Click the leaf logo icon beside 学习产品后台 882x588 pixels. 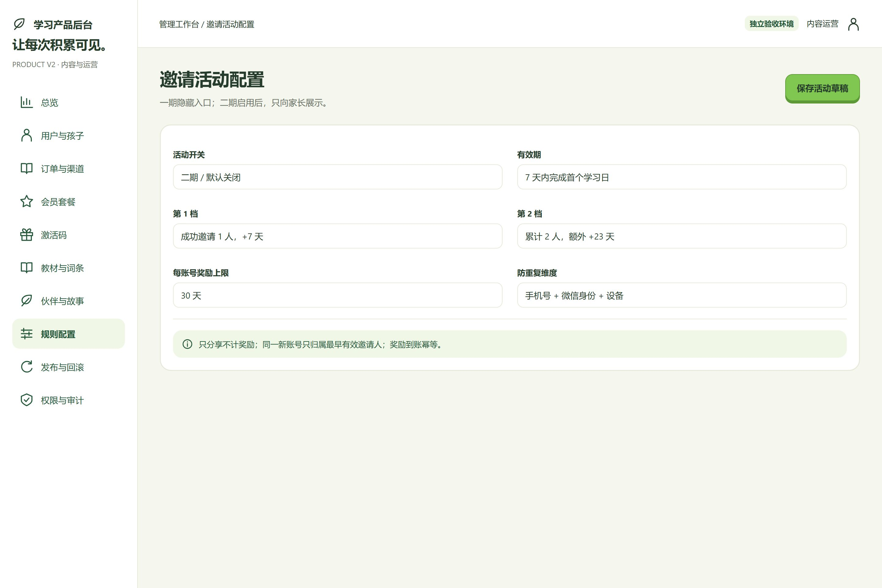tap(19, 24)
